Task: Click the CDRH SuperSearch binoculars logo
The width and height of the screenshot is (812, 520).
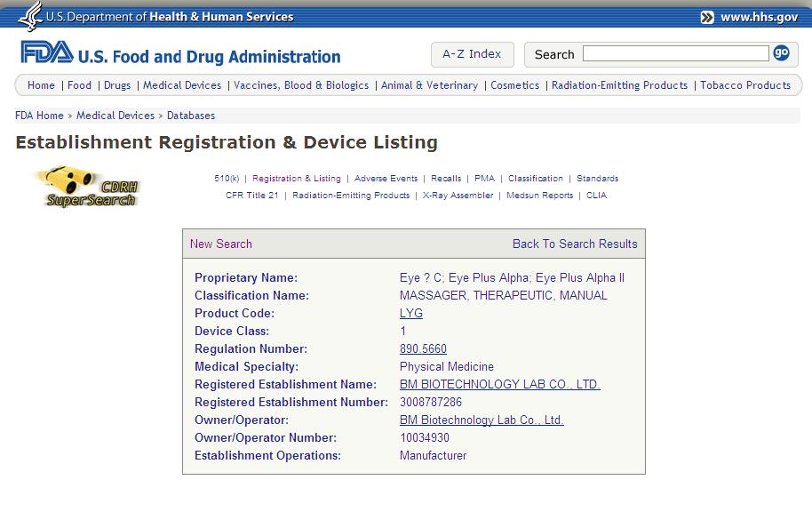Action: tap(88, 187)
